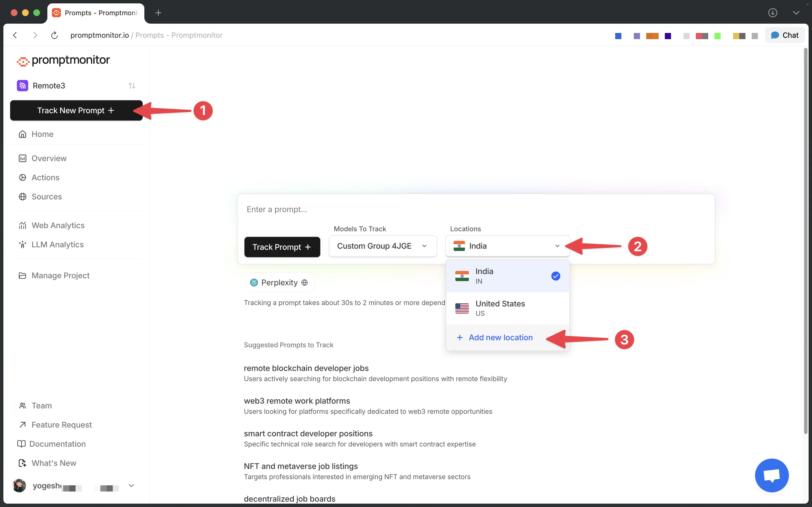Open the Manage Project menu item
The width and height of the screenshot is (812, 507).
pyautogui.click(x=60, y=275)
